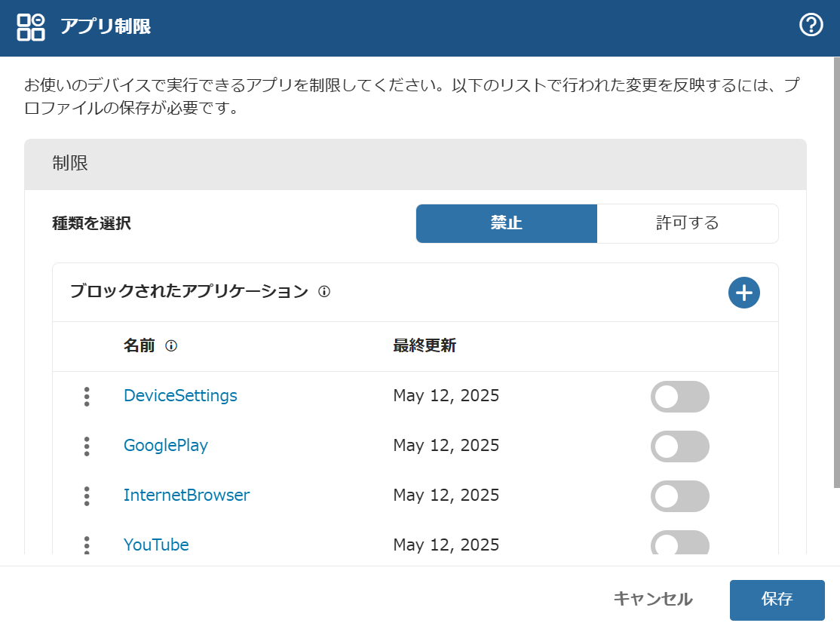Click the 種類を選択 label
Viewport: 840px width, 629px height.
point(91,223)
